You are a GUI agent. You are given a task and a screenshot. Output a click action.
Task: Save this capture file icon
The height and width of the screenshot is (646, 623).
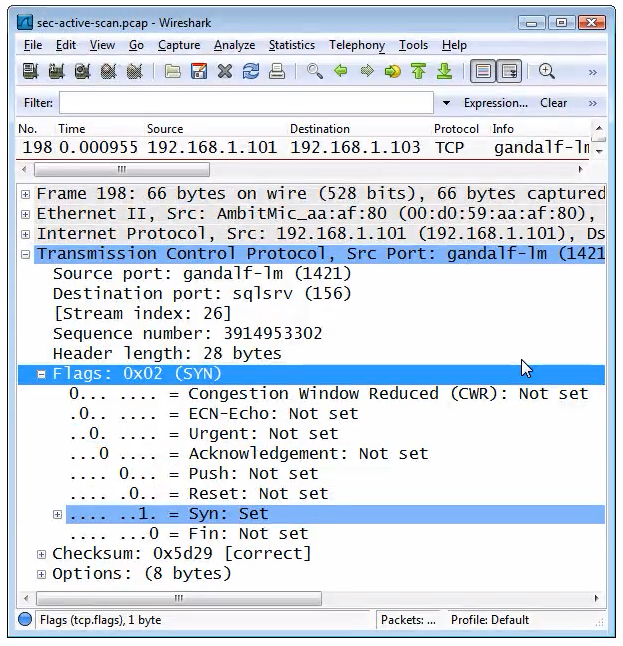click(199, 71)
